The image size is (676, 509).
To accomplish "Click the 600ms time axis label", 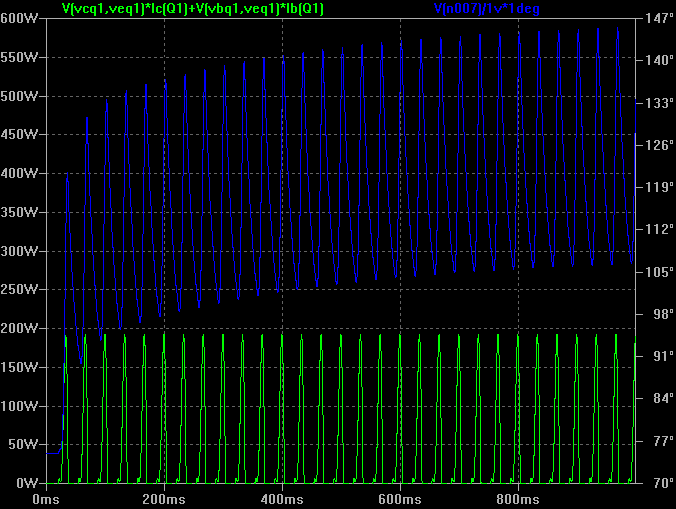I will coord(400,500).
